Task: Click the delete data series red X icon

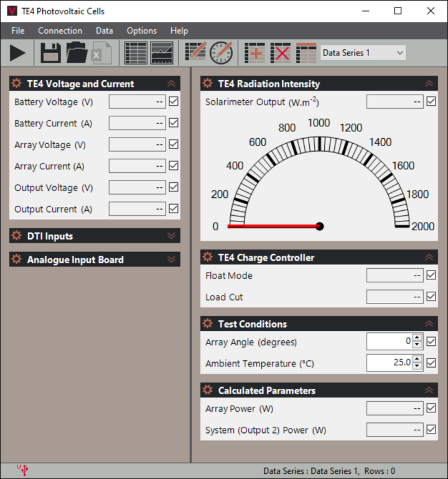Action: 281,53
